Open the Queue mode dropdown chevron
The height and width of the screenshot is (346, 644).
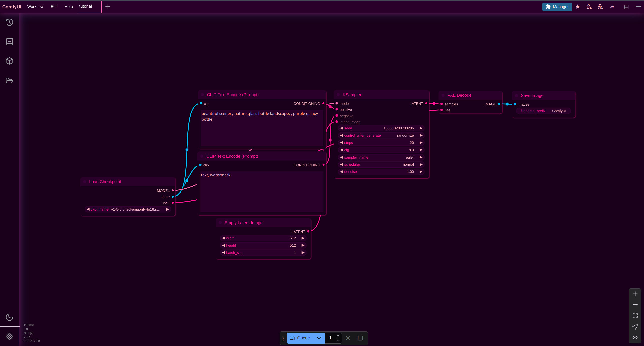pyautogui.click(x=318, y=338)
